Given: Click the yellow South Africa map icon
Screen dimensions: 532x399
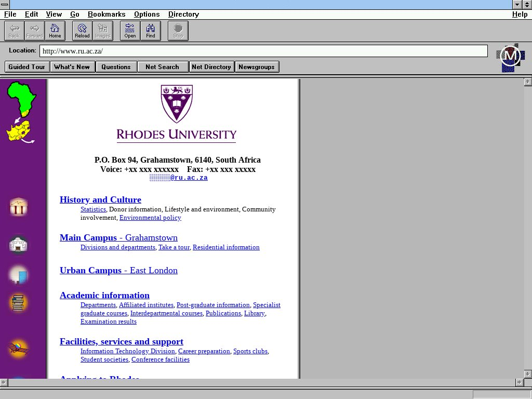Looking at the screenshot, I should pyautogui.click(x=20, y=131).
